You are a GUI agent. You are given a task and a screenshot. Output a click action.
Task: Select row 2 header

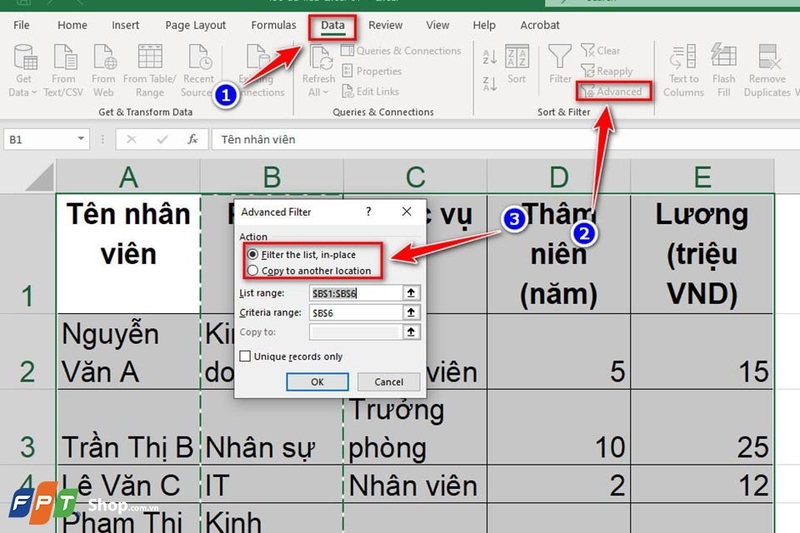tap(28, 352)
